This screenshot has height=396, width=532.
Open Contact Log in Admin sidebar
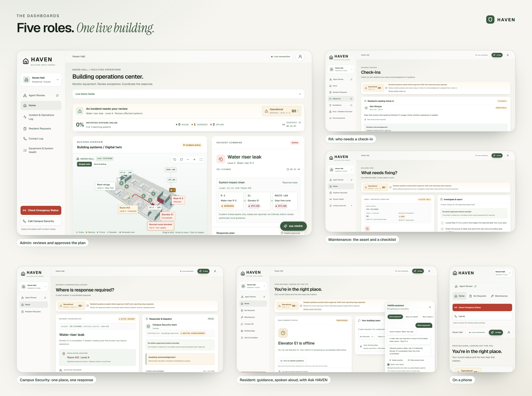point(41,139)
